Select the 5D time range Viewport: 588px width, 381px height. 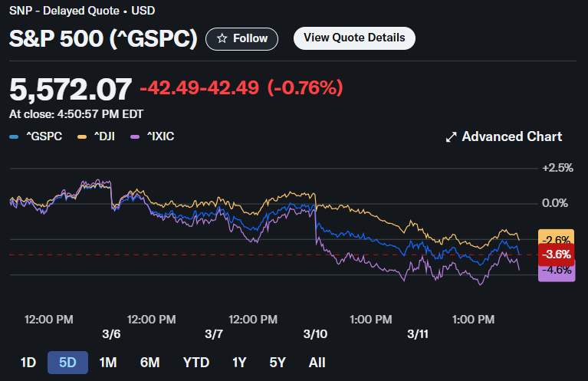67,363
